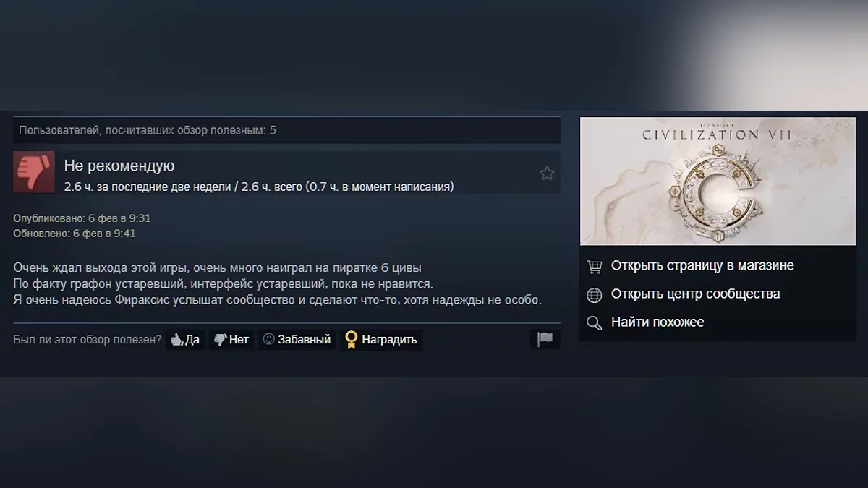
Task: Click the Наградить award button
Action: coord(381,340)
